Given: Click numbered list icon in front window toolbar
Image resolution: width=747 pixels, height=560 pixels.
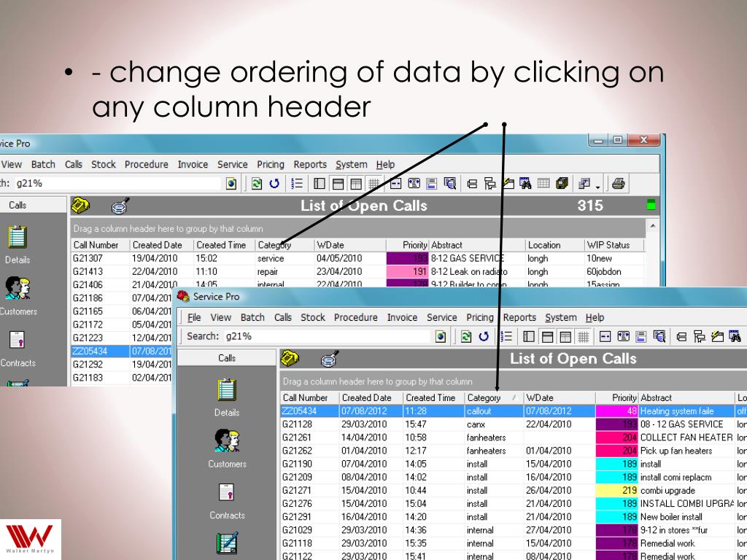Looking at the screenshot, I should pos(506,337).
